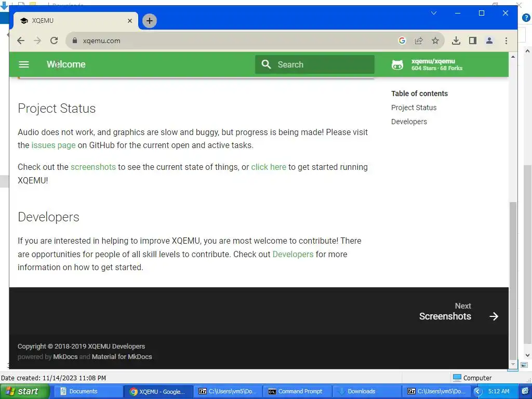Switch to the XQEMU - Google taskbar item
The width and height of the screenshot is (532, 399).
coord(158,391)
